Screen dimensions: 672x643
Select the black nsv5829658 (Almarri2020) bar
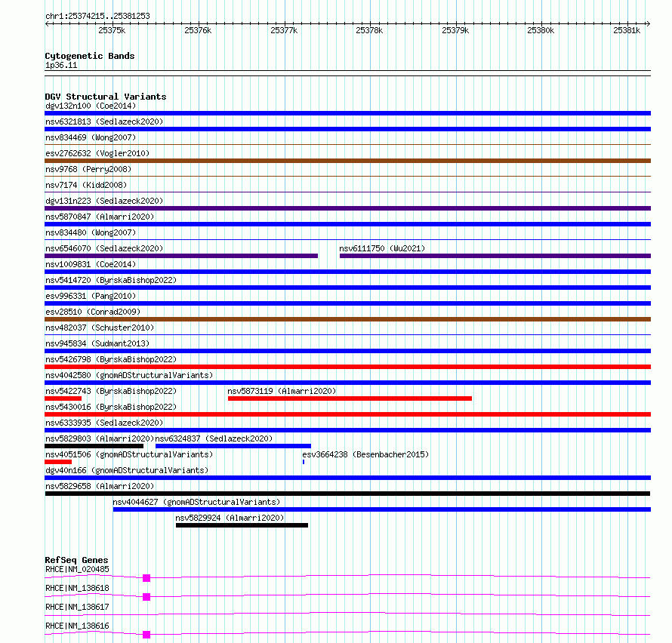[347, 494]
